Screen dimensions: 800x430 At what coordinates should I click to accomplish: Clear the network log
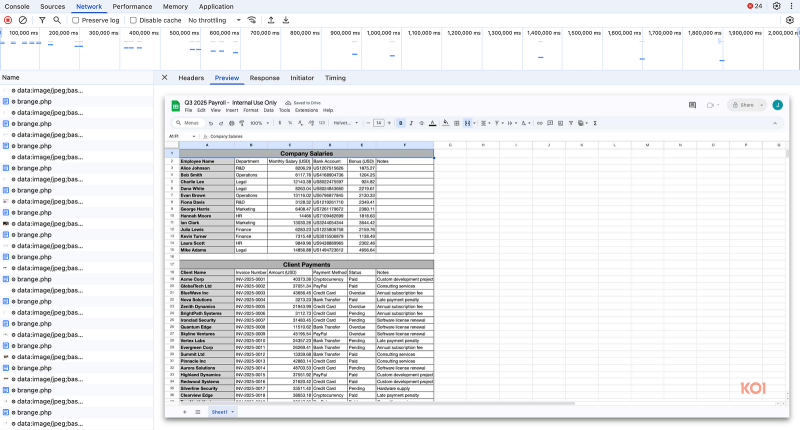coord(22,20)
